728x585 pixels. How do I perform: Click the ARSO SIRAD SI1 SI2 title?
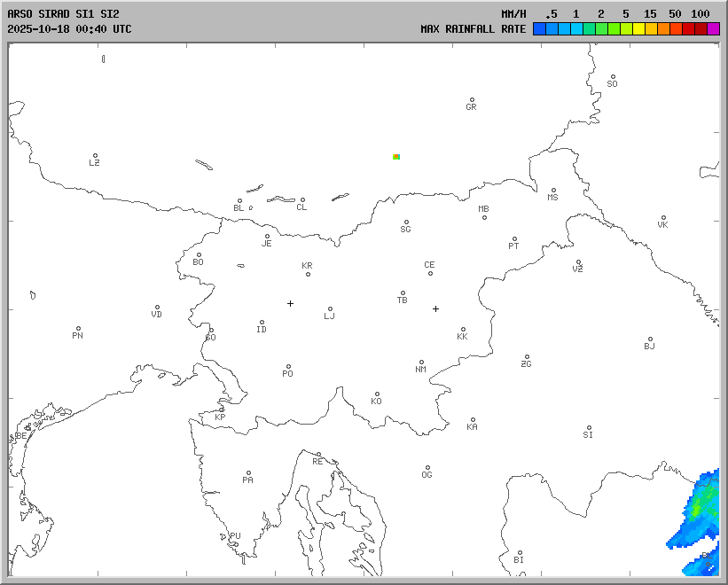click(x=62, y=14)
